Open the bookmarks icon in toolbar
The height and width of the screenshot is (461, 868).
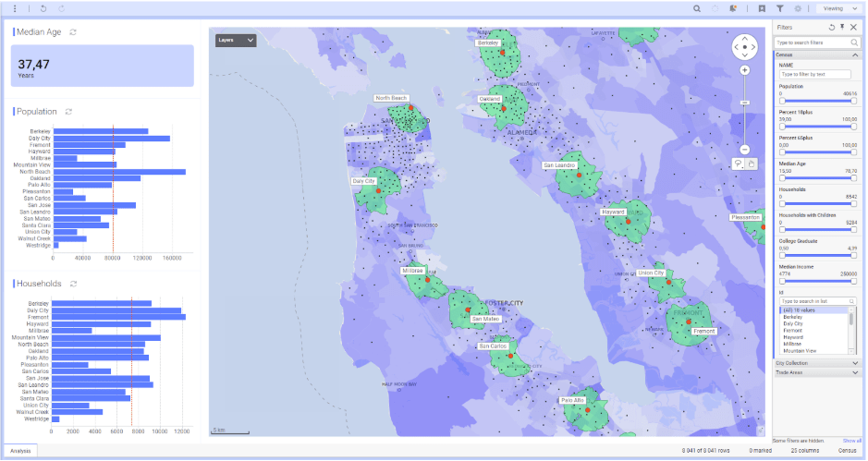[x=763, y=8]
